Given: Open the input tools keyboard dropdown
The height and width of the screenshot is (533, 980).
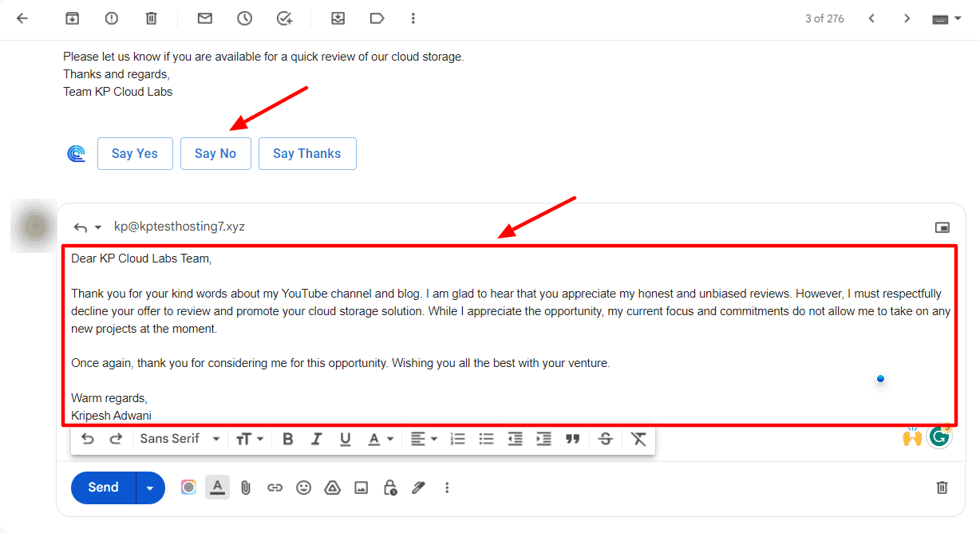Looking at the screenshot, I should [x=946, y=18].
